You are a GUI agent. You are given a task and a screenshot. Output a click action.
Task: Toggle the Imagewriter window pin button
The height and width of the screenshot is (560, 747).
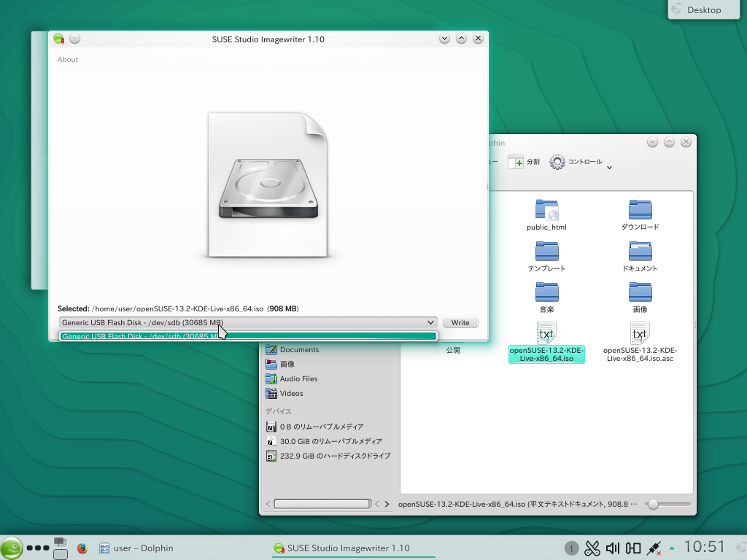(75, 39)
